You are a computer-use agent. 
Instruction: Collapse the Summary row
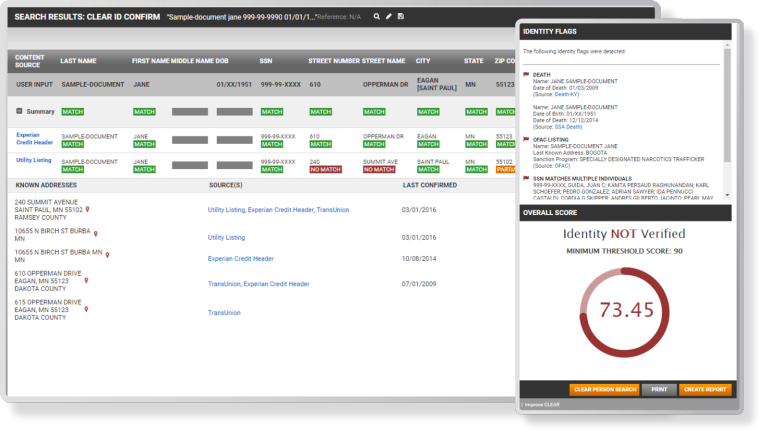point(20,111)
